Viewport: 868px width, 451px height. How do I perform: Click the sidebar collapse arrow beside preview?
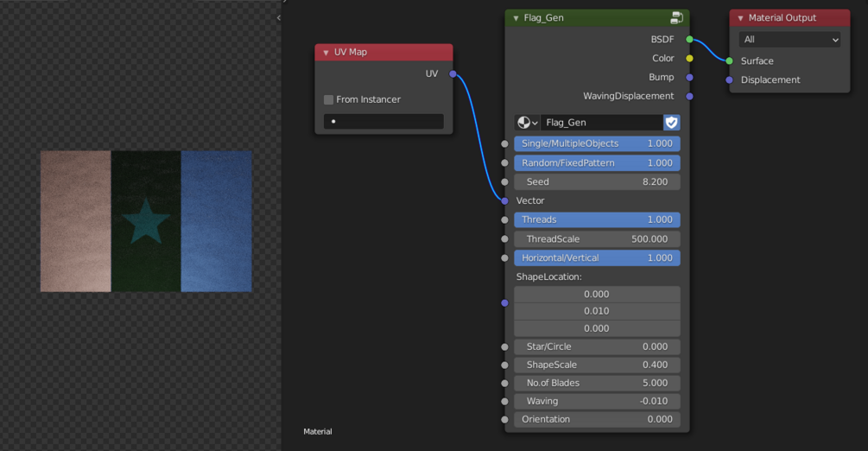pyautogui.click(x=278, y=18)
